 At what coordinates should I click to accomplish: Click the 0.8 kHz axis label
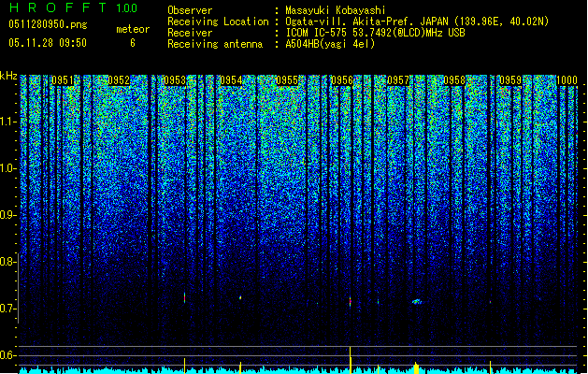click(7, 262)
